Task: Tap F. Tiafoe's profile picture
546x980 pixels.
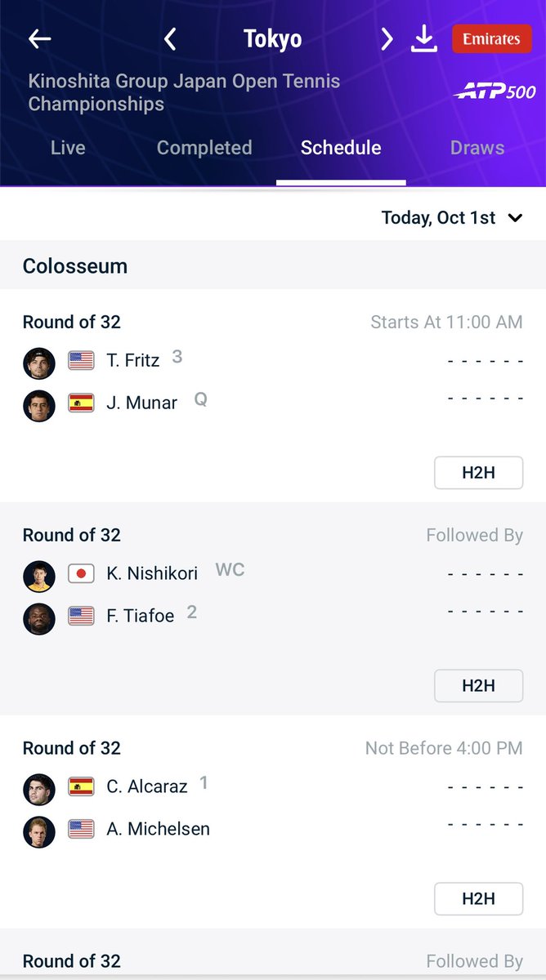Action: 39,619
